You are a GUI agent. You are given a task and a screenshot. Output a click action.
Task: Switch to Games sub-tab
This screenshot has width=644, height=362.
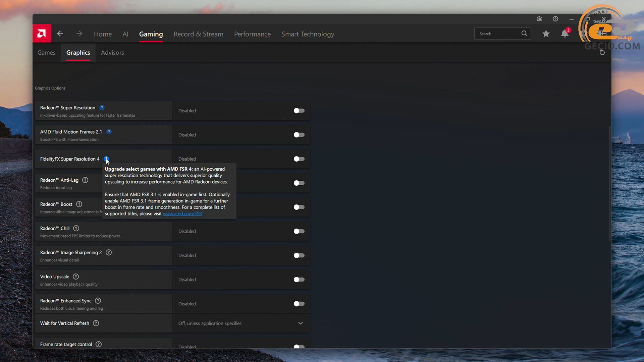pyautogui.click(x=46, y=53)
